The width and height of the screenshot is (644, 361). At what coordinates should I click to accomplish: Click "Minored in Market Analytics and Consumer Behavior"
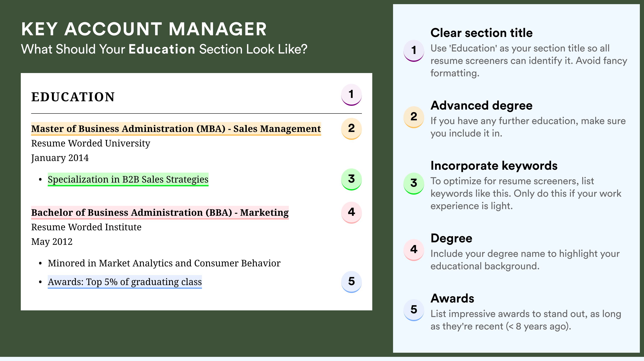(x=164, y=263)
